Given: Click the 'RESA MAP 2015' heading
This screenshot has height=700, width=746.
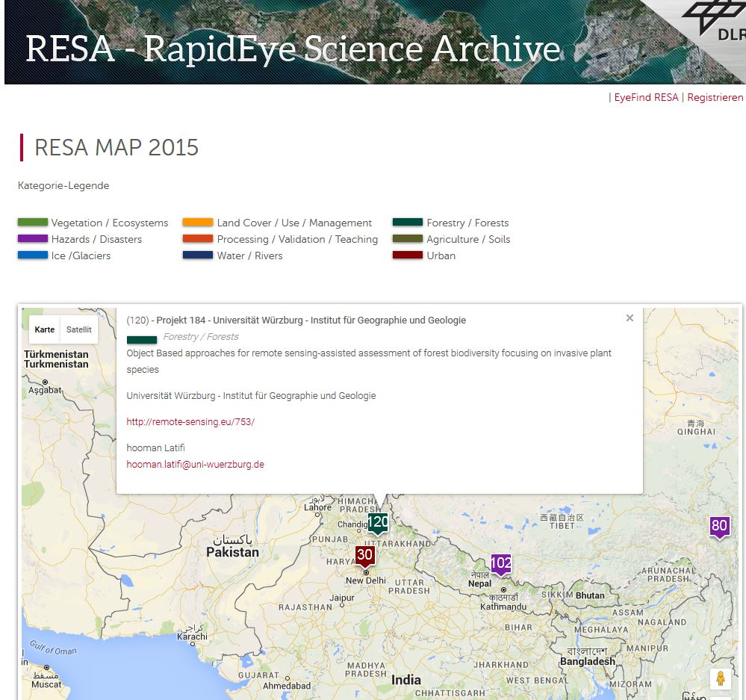Looking at the screenshot, I should pyautogui.click(x=116, y=147).
